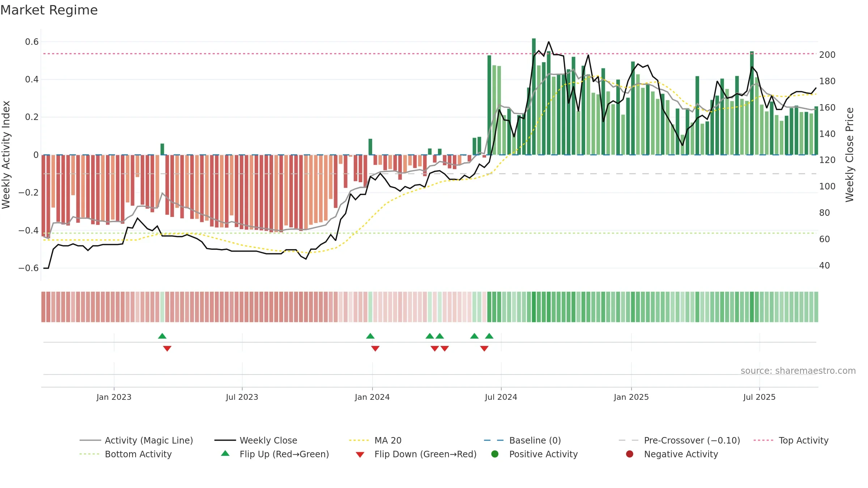Toggle Pre-Crossover (−0.10) legend entry
This screenshot has height=488, width=868.
click(679, 440)
